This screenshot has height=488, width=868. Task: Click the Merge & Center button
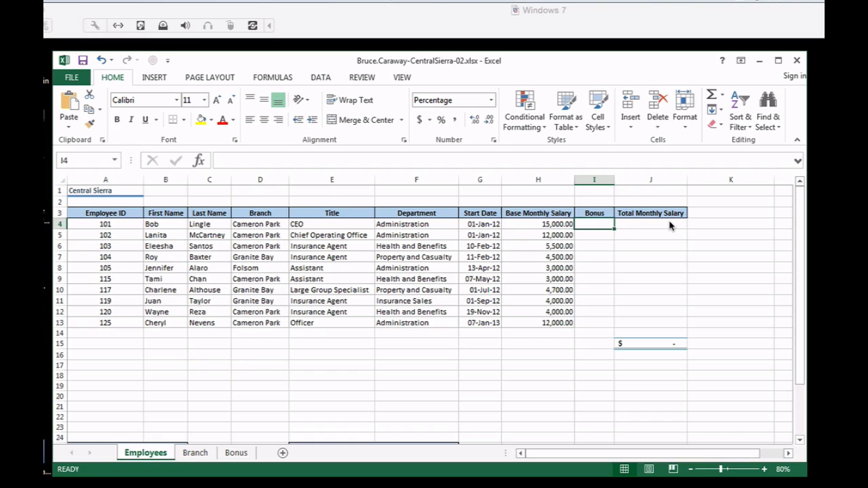360,120
